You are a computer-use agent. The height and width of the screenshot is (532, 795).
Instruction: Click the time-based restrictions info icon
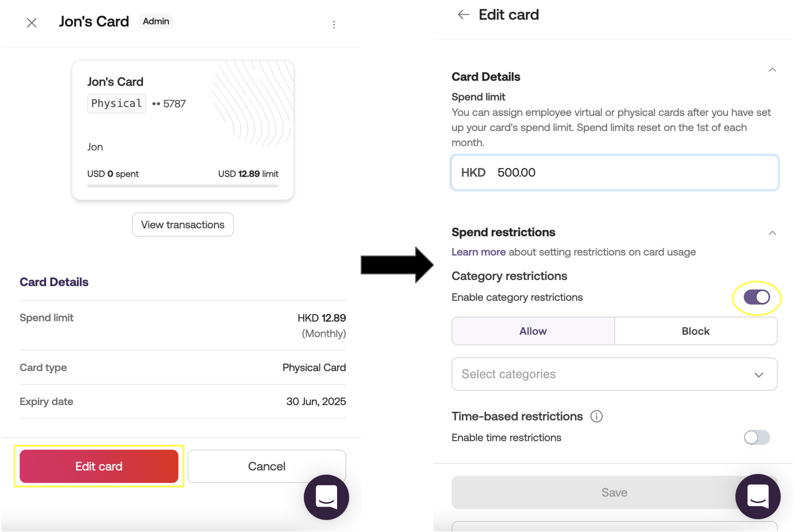click(596, 416)
